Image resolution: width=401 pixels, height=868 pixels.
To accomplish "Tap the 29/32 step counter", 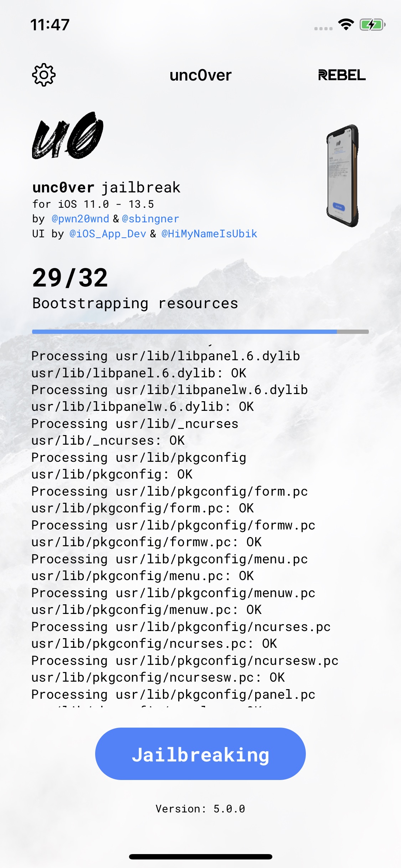I will click(x=70, y=278).
